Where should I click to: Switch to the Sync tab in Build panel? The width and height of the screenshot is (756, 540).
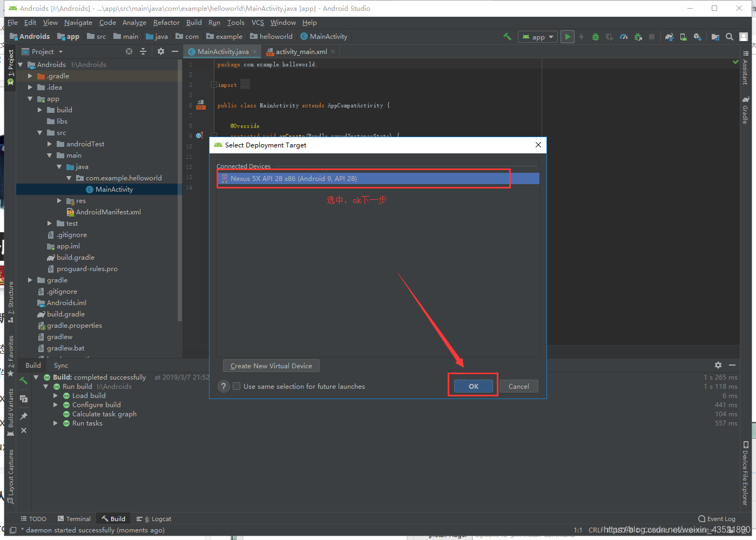[61, 366]
